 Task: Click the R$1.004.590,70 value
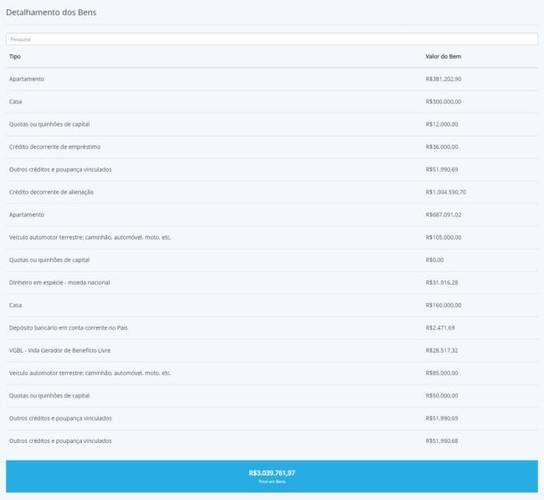[x=446, y=192]
